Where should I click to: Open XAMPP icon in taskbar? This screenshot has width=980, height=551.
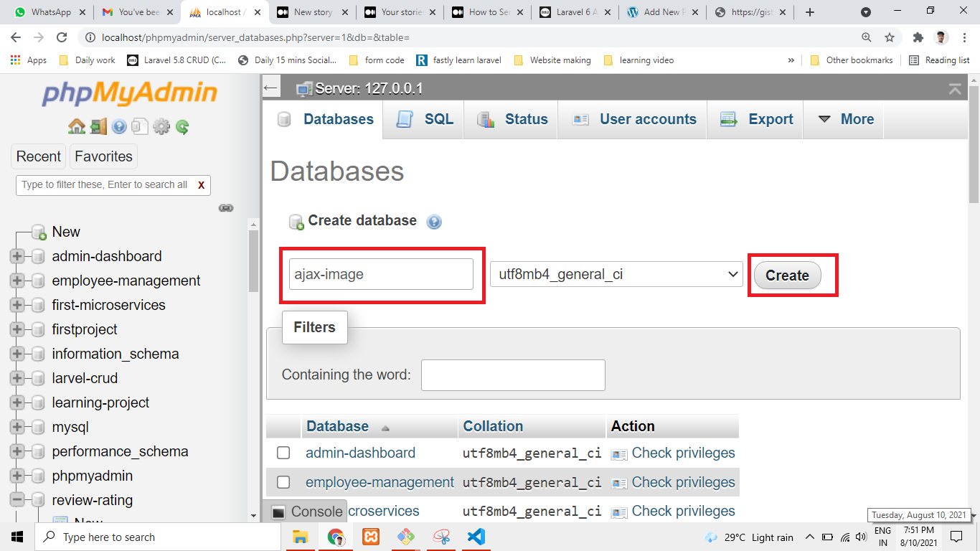[x=371, y=537]
